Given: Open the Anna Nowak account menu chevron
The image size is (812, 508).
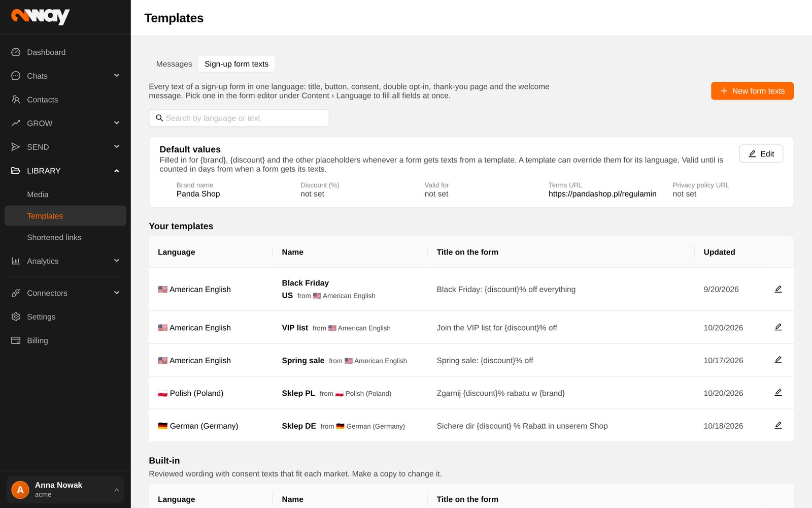Looking at the screenshot, I should 117,490.
